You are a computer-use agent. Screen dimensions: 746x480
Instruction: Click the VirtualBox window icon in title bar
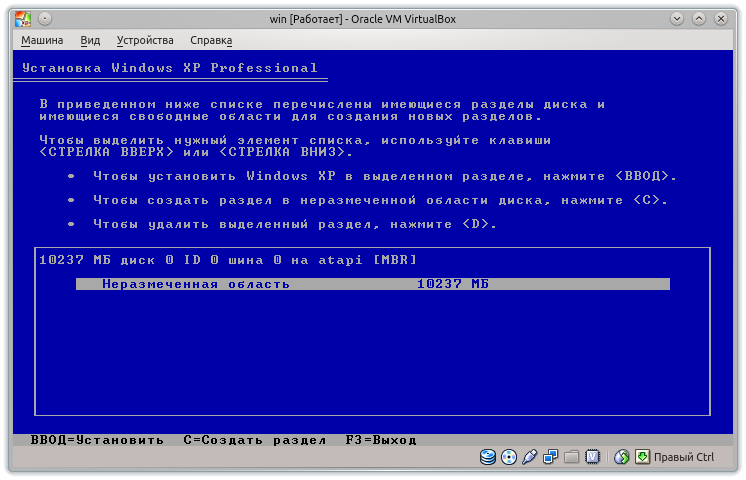coord(23,19)
